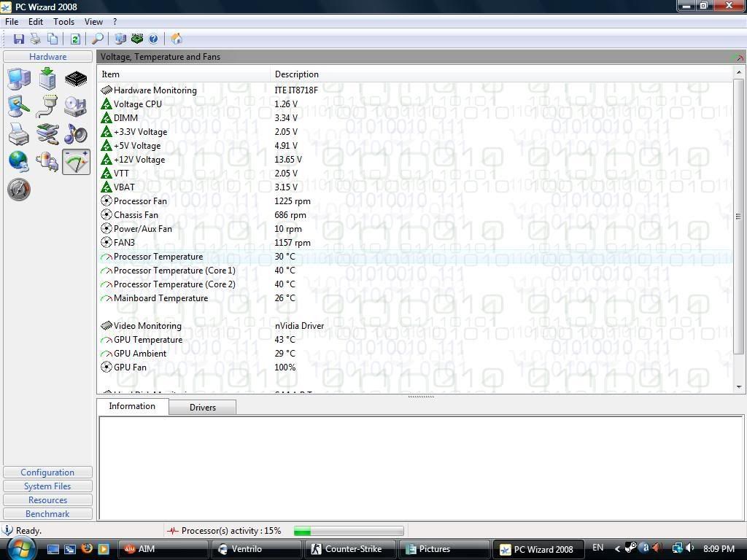Screen dimensions: 747x560
Task: Click the blue help question mark icon
Action: [153, 39]
